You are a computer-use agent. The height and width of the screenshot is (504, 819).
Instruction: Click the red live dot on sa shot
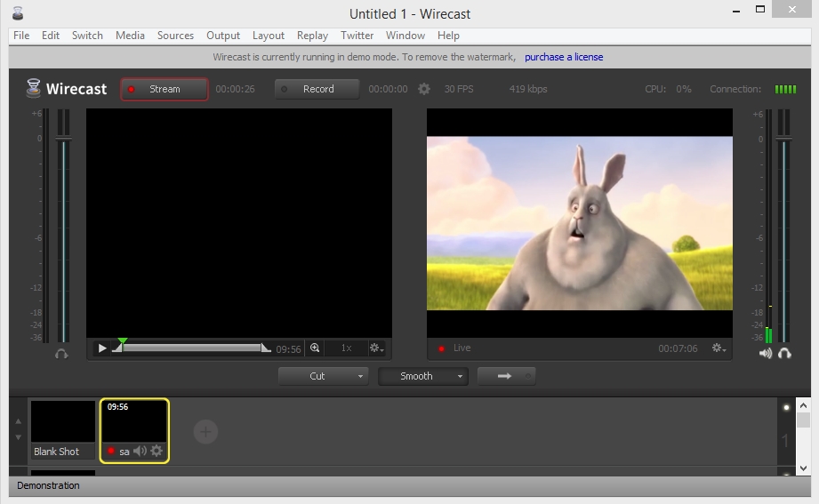point(111,451)
